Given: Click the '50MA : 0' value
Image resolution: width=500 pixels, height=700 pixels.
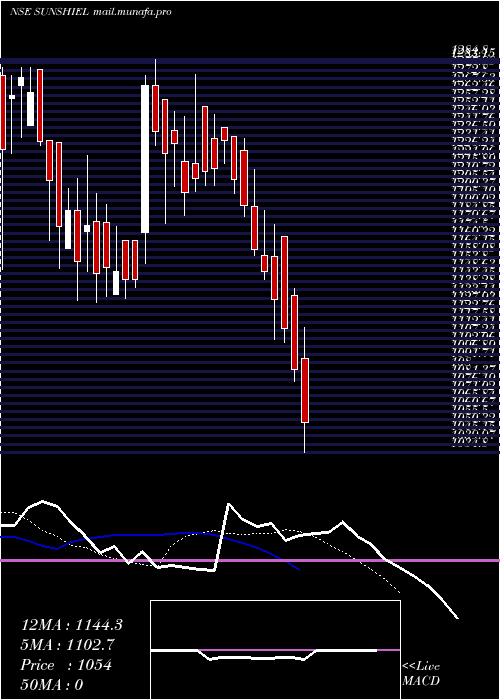Looking at the screenshot, I should 52,684.
